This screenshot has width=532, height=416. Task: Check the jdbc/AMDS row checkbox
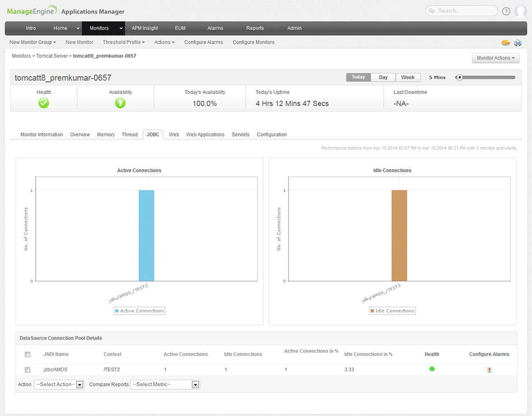[27, 370]
